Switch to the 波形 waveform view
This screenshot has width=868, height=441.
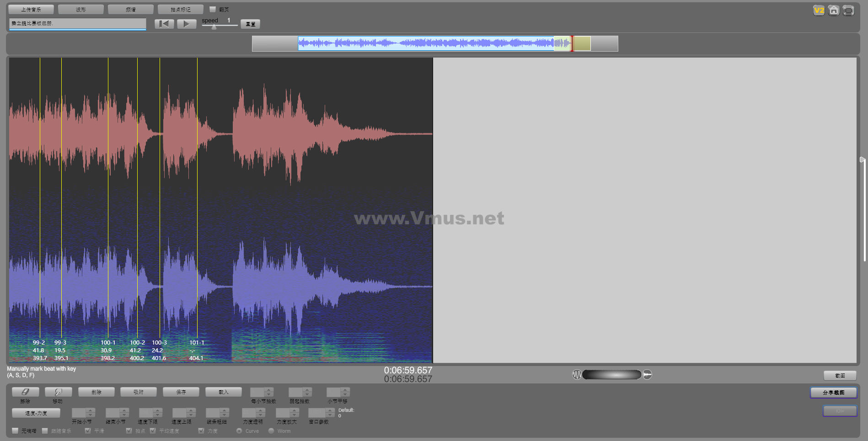pos(81,9)
